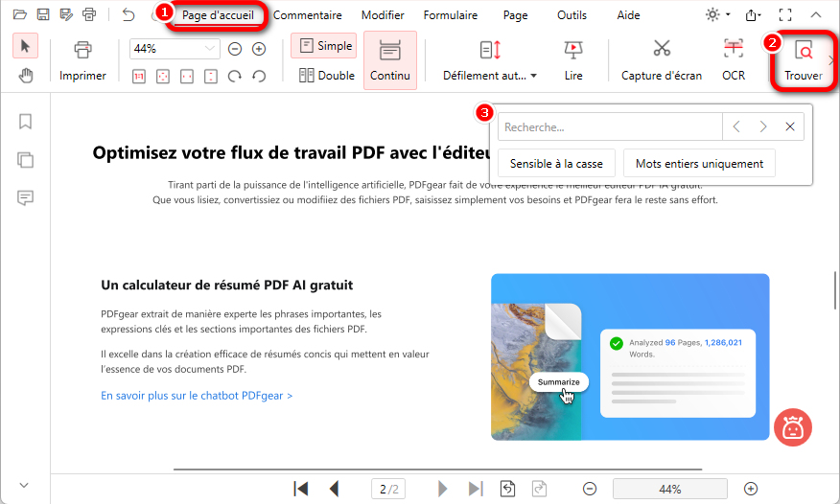Close the search panel
This screenshot has height=504, width=840.
789,126
